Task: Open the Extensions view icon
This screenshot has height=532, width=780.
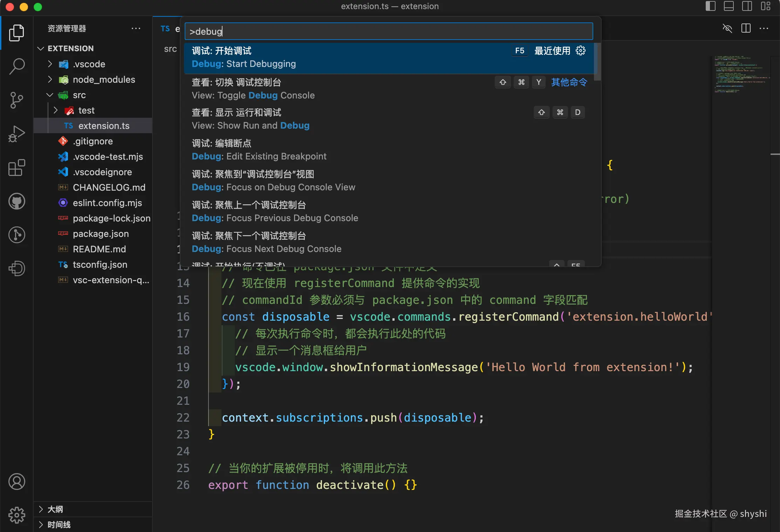Action: [x=16, y=168]
